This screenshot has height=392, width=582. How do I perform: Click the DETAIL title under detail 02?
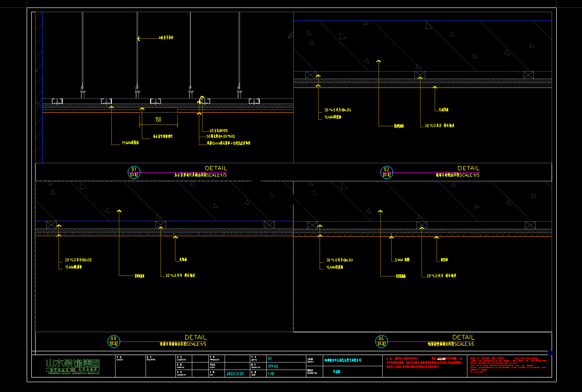pos(468,168)
